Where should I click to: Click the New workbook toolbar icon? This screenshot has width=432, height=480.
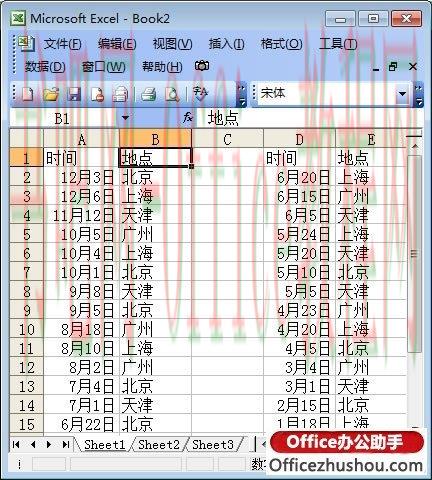click(x=27, y=94)
